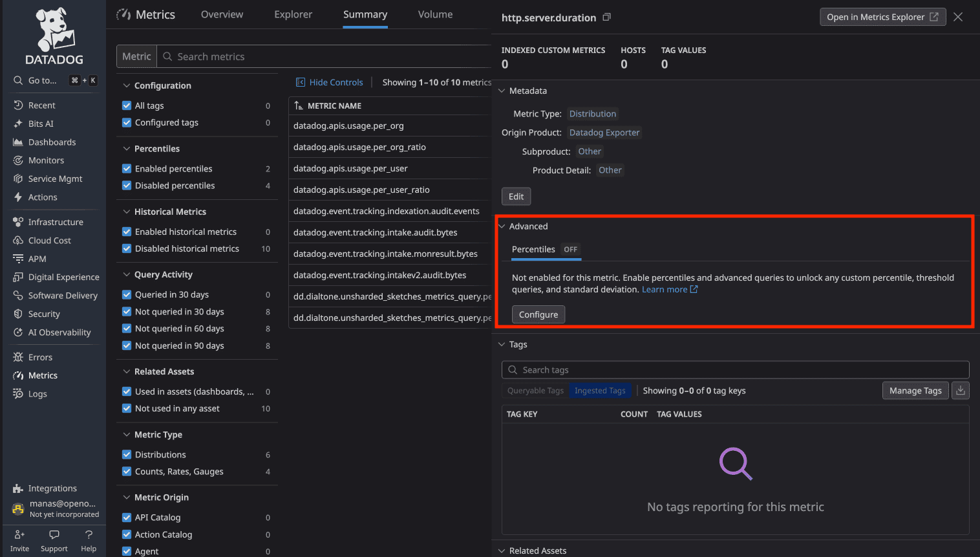980x557 pixels.
Task: Open Bits AI from the sidebar
Action: [41, 123]
